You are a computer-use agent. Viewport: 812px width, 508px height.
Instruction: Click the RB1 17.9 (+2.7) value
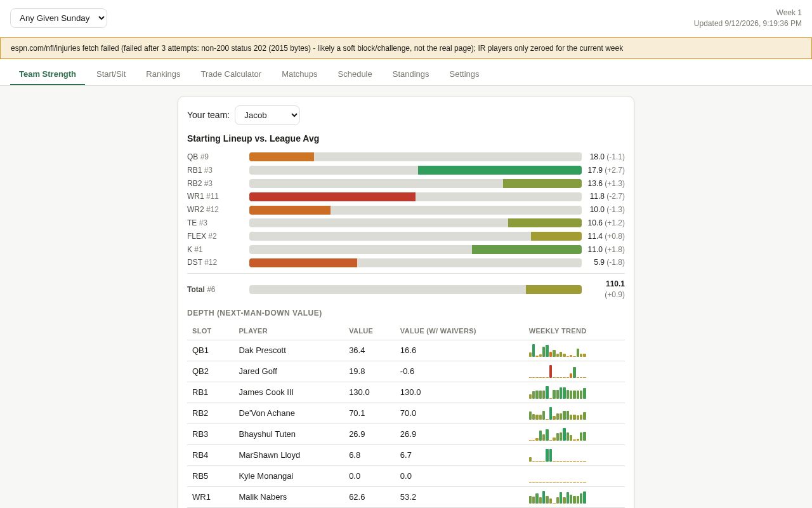point(606,170)
